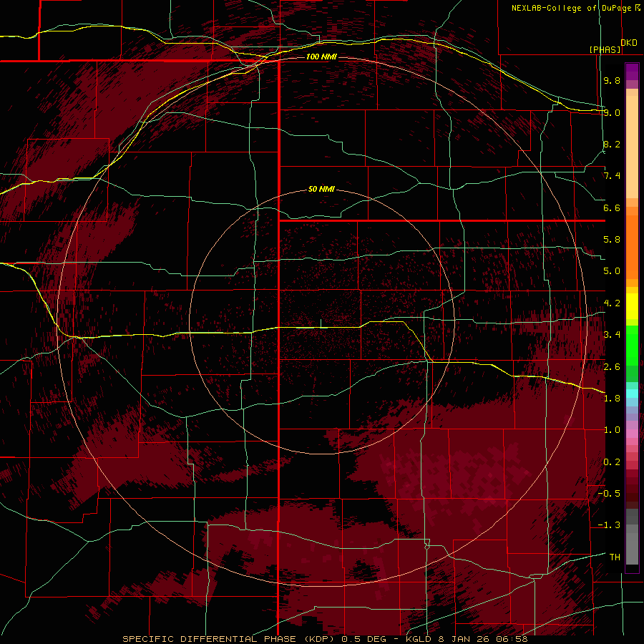The height and width of the screenshot is (644, 644).
Task: Click the 5.0 value on the color scale
Action: (x=612, y=271)
